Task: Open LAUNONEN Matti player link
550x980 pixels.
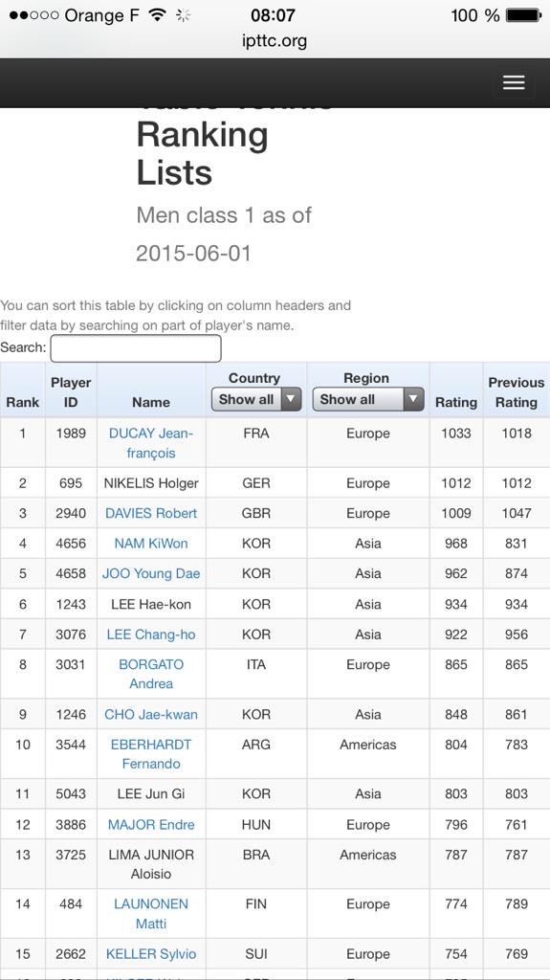Action: point(151,913)
